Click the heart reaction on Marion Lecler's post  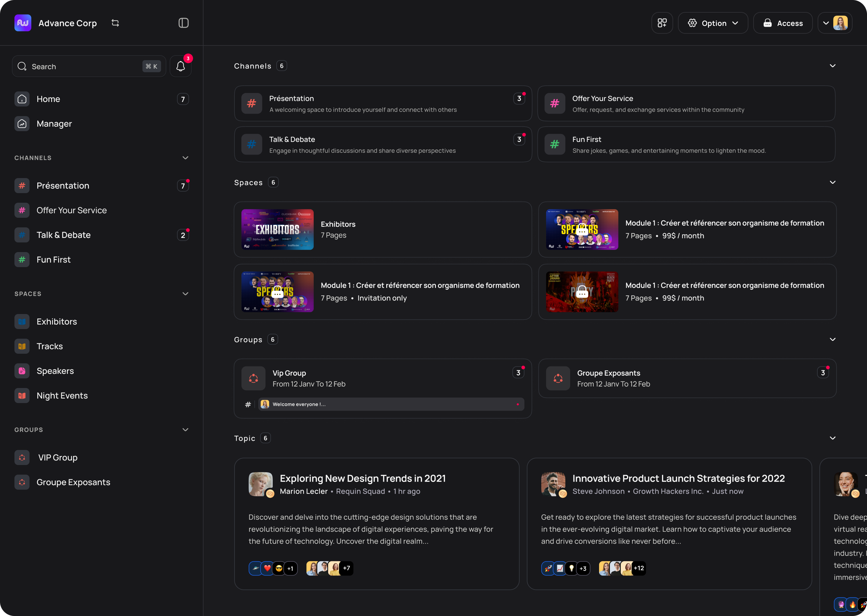click(x=267, y=568)
